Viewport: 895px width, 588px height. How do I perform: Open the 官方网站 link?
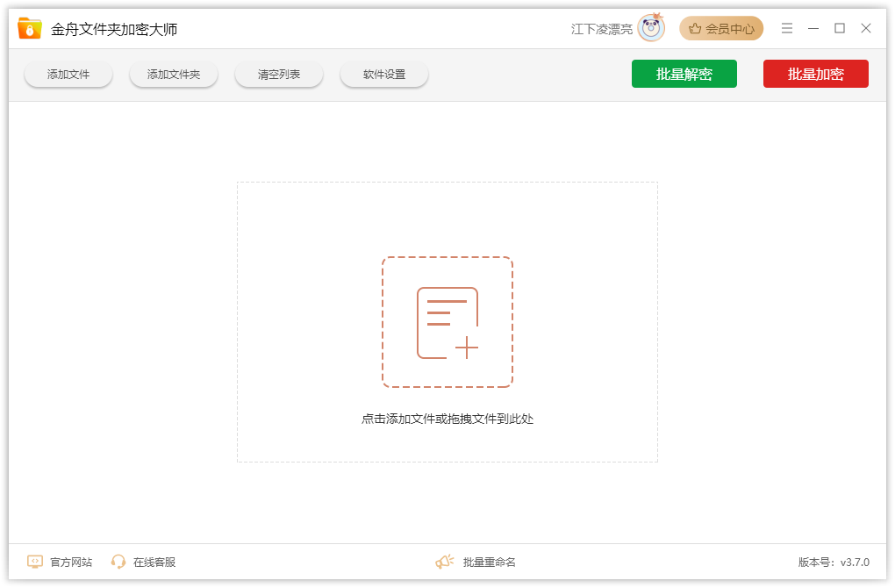pyautogui.click(x=71, y=563)
